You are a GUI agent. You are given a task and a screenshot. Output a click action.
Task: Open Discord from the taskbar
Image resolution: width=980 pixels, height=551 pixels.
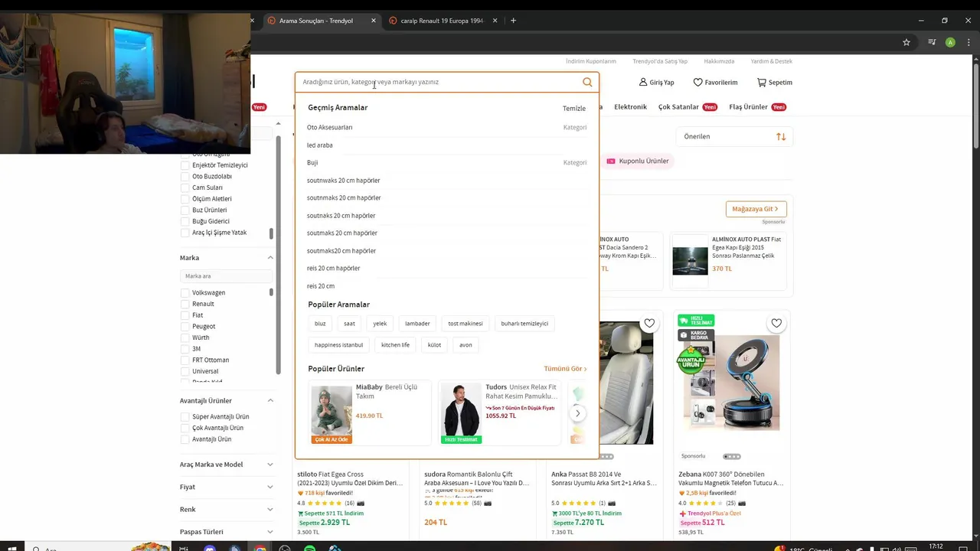[x=210, y=548]
